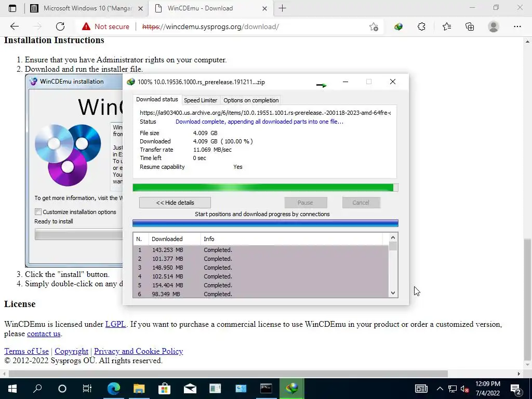Viewport: 532px width, 399px height.
Task: Select connection row 143.253 MB
Action: point(261,250)
